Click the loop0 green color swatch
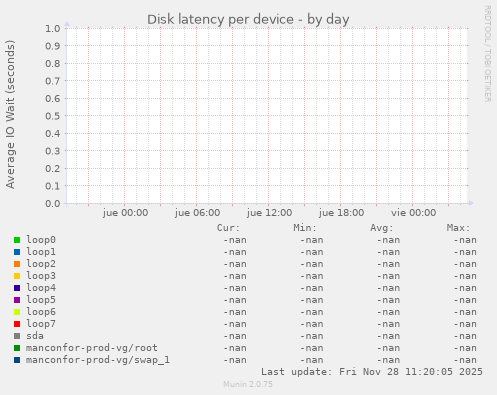The width and height of the screenshot is (497, 395). click(x=17, y=240)
